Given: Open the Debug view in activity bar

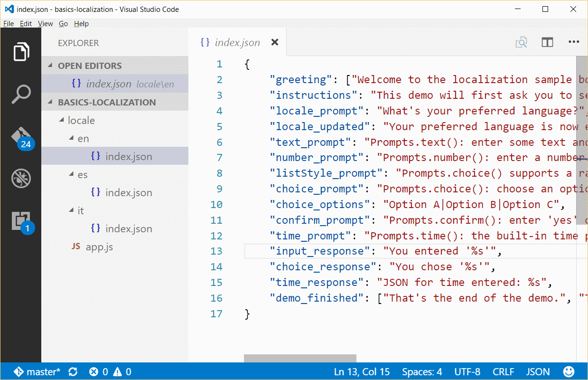Looking at the screenshot, I should [21, 178].
